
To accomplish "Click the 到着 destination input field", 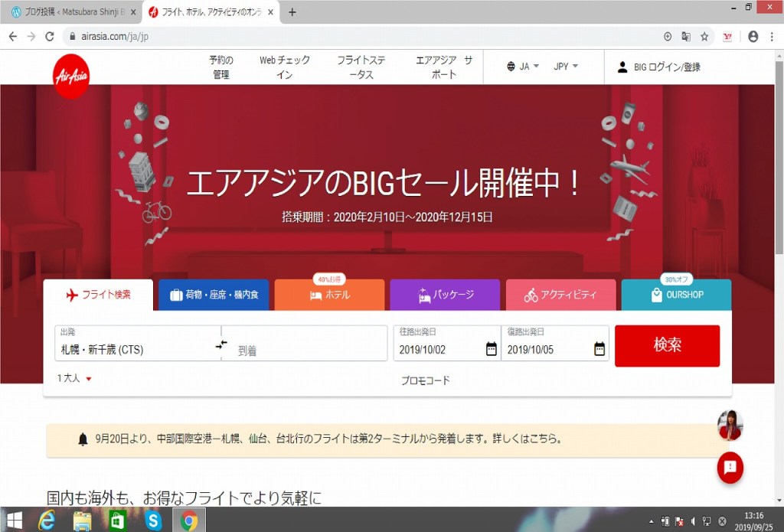I will tap(306, 350).
